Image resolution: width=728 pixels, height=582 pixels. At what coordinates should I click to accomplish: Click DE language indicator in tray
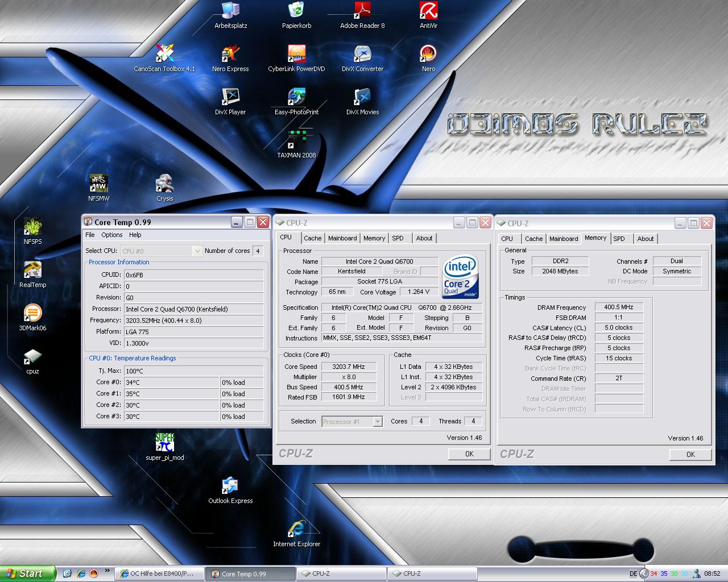[x=633, y=573]
